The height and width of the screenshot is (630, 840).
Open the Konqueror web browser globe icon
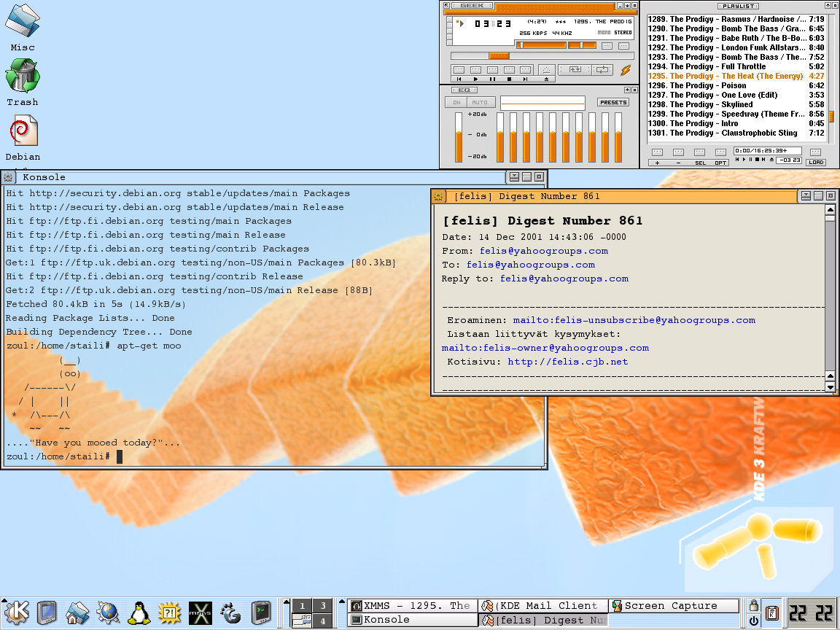click(108, 612)
